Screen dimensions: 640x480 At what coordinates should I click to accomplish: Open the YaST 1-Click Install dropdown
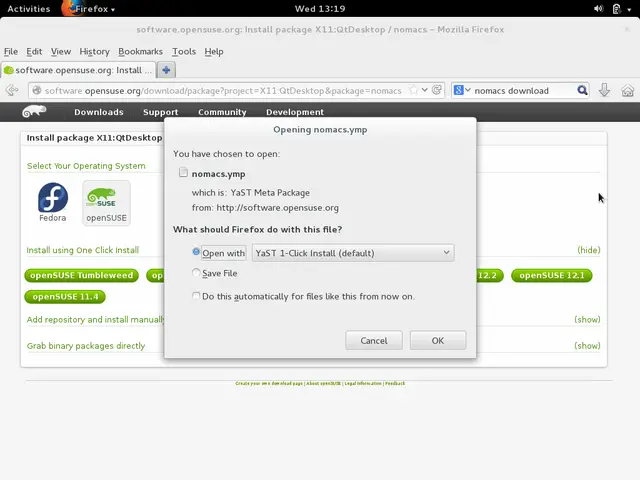[x=353, y=253]
